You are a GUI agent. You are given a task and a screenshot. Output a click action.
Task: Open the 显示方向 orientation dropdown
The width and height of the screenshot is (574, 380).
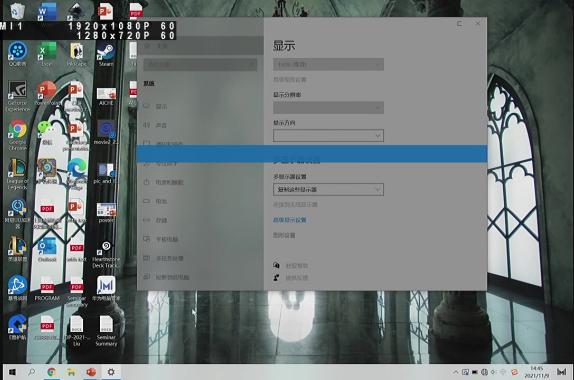328,135
